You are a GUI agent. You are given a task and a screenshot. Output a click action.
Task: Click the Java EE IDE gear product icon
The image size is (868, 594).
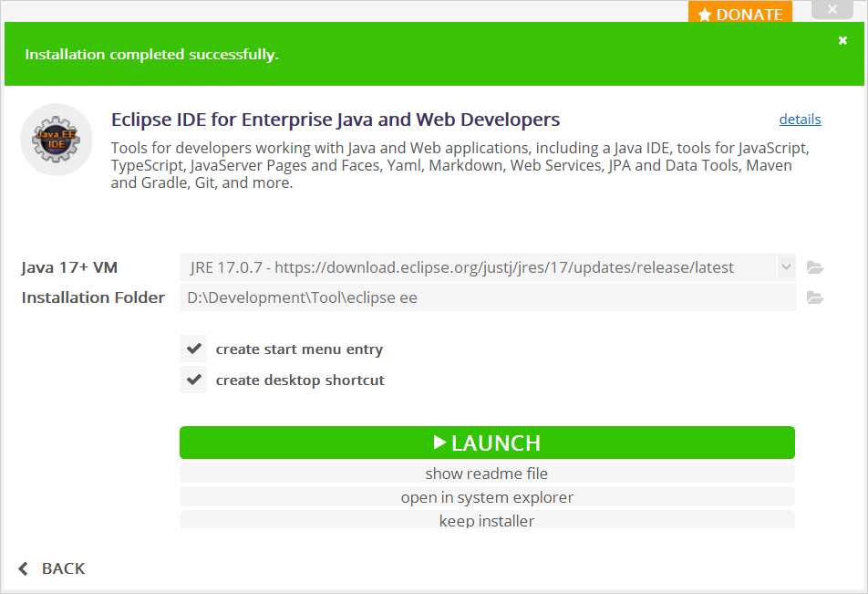pos(57,140)
